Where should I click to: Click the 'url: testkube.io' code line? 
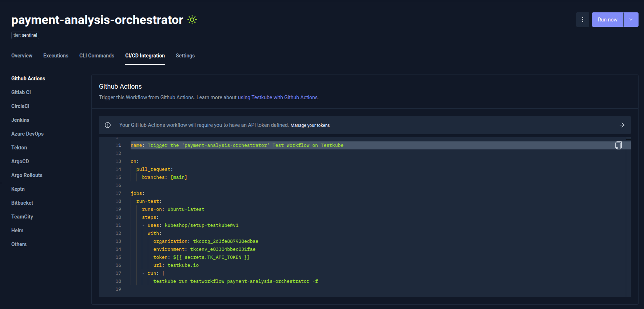176,265
